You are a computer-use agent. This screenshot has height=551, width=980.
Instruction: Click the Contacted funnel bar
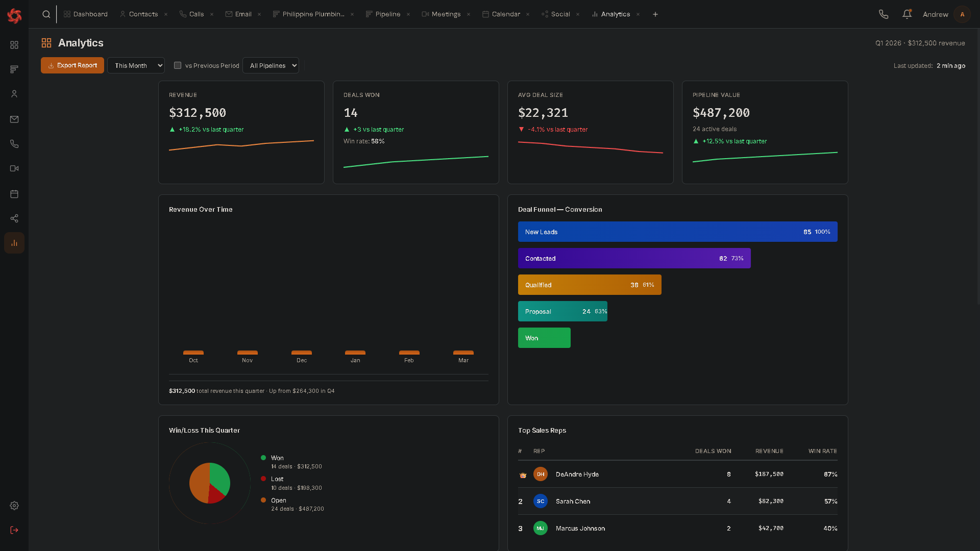point(634,258)
